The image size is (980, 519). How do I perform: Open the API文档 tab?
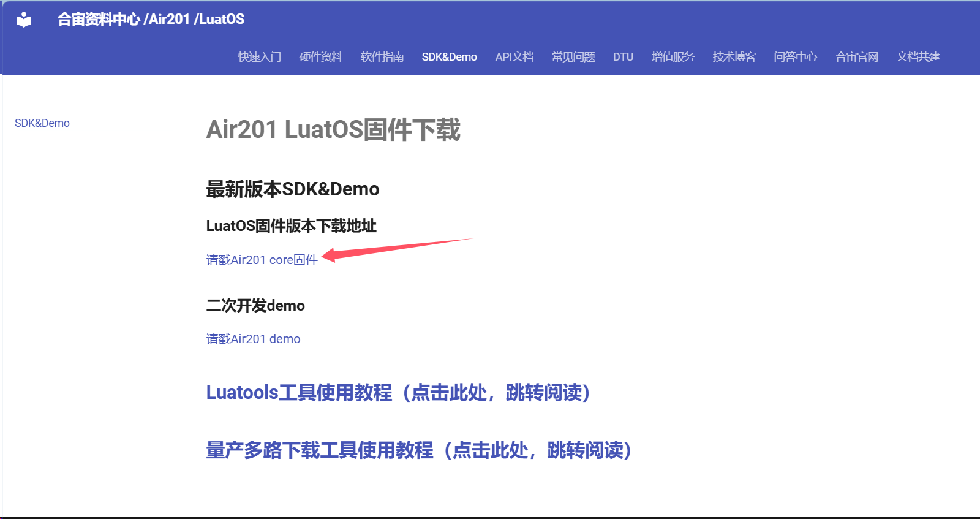click(514, 57)
